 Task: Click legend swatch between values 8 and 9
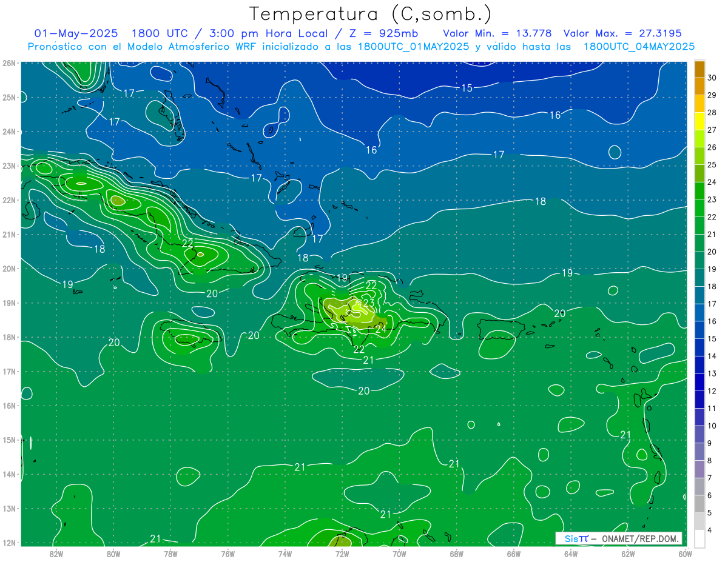pos(699,452)
